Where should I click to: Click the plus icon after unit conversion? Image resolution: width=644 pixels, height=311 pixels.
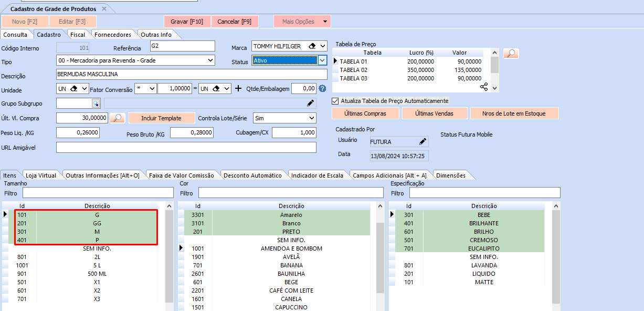point(238,89)
